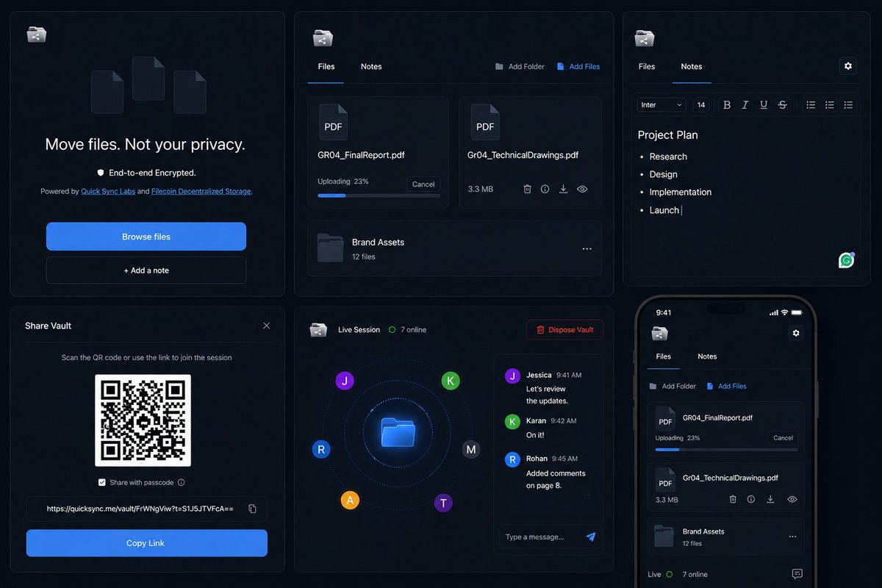Viewport: 882px width, 588px height.
Task: Select participant avatar A in orbit diagram
Action: tap(350, 501)
